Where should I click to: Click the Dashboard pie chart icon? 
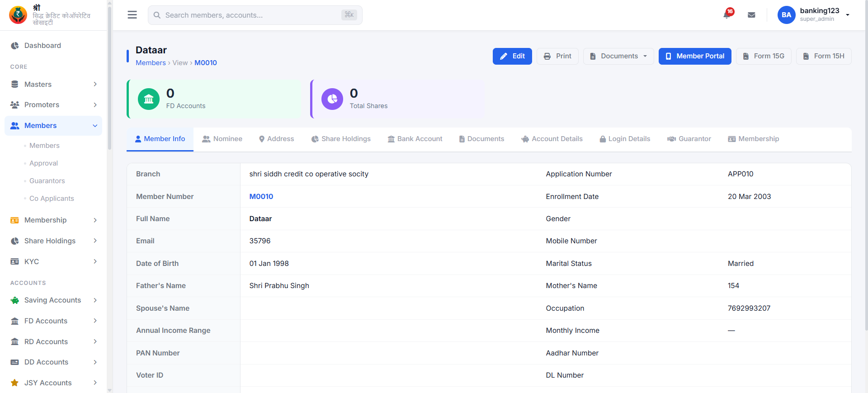(15, 46)
